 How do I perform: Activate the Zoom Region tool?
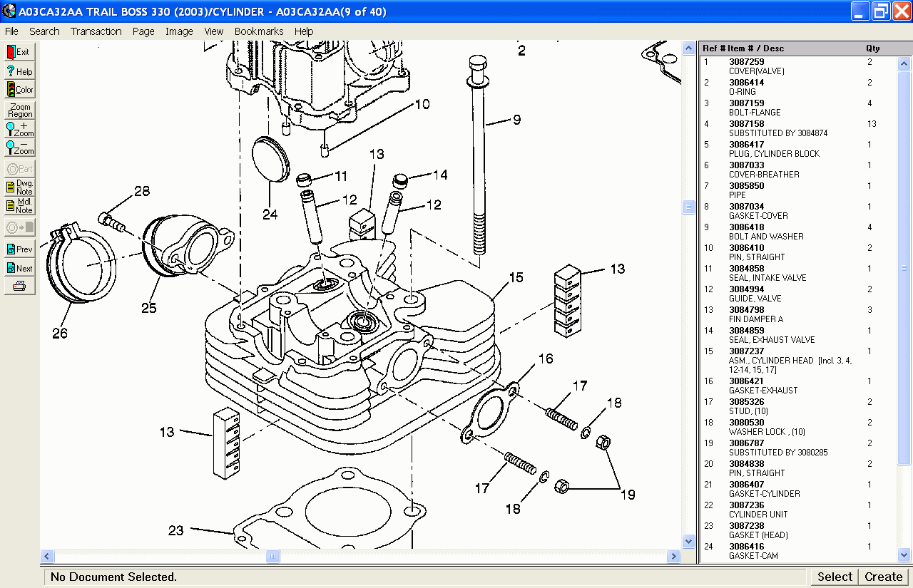click(x=19, y=110)
